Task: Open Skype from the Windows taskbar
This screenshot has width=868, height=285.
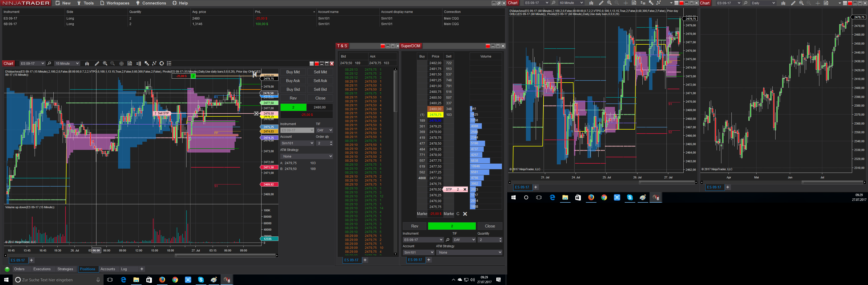Action: coord(201,280)
